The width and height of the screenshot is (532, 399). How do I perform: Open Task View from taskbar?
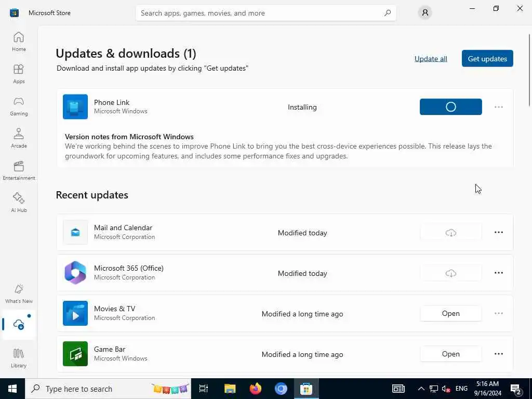tap(204, 389)
